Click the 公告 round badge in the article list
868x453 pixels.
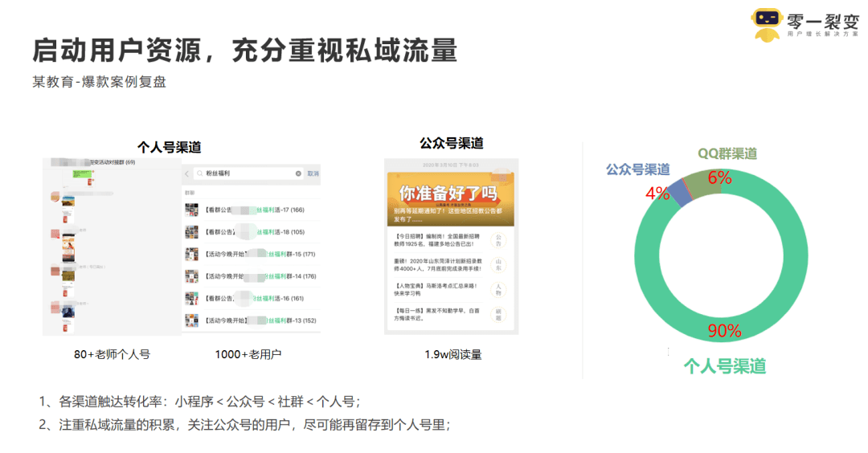tap(498, 240)
